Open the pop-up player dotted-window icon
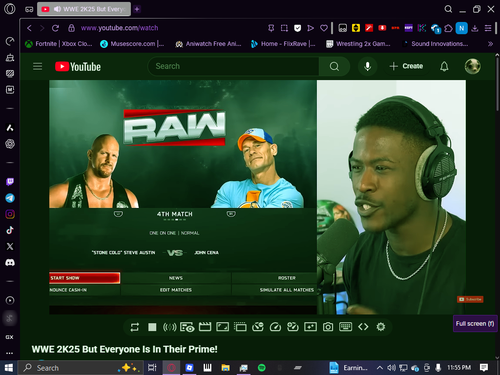 click(x=240, y=327)
